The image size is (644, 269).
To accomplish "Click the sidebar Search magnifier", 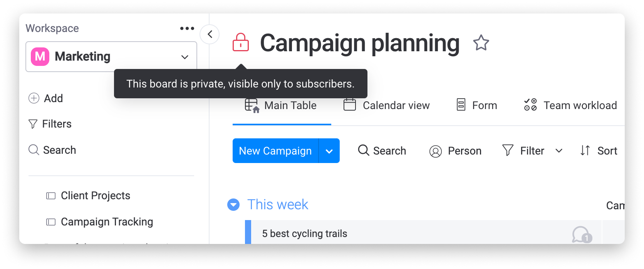I will pos(34,150).
